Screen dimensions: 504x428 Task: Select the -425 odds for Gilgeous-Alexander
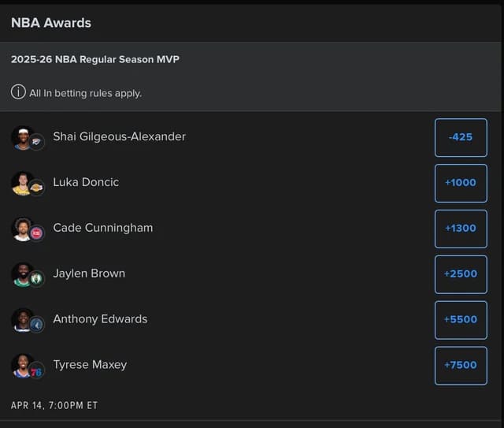coord(461,137)
